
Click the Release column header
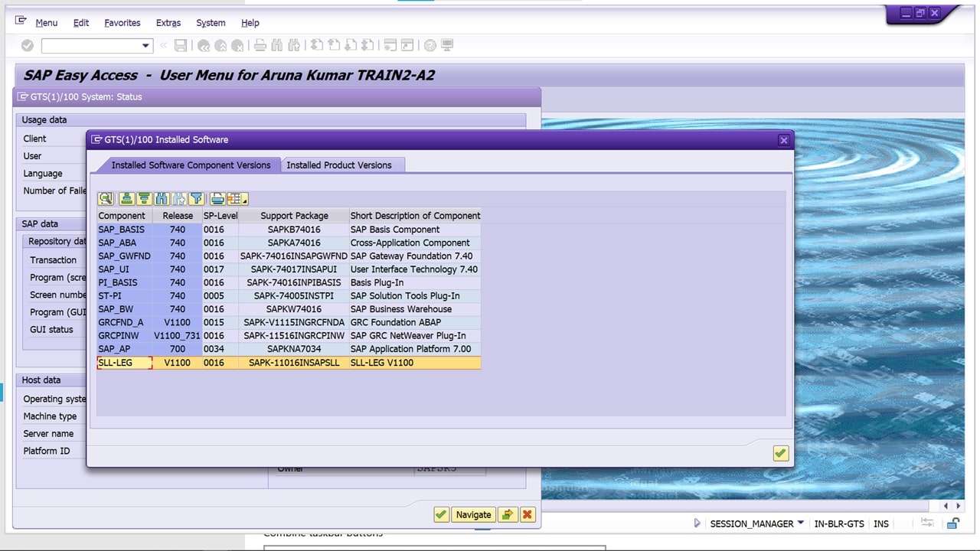178,216
